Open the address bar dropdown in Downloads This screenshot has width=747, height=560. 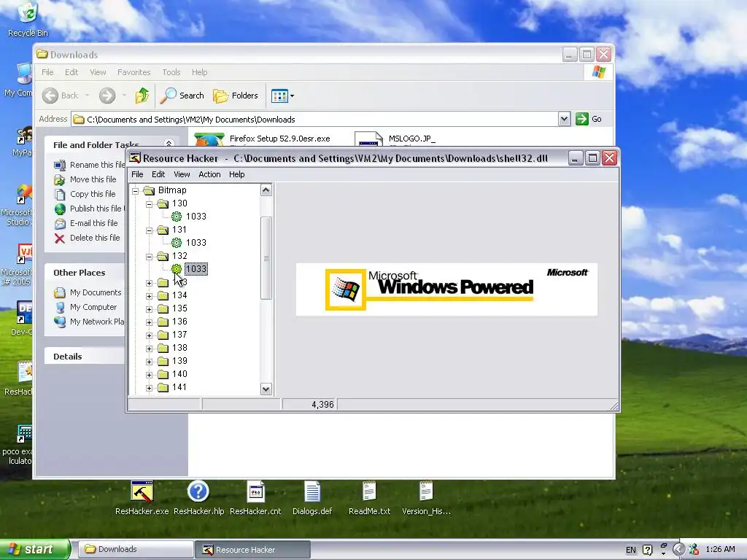564,119
